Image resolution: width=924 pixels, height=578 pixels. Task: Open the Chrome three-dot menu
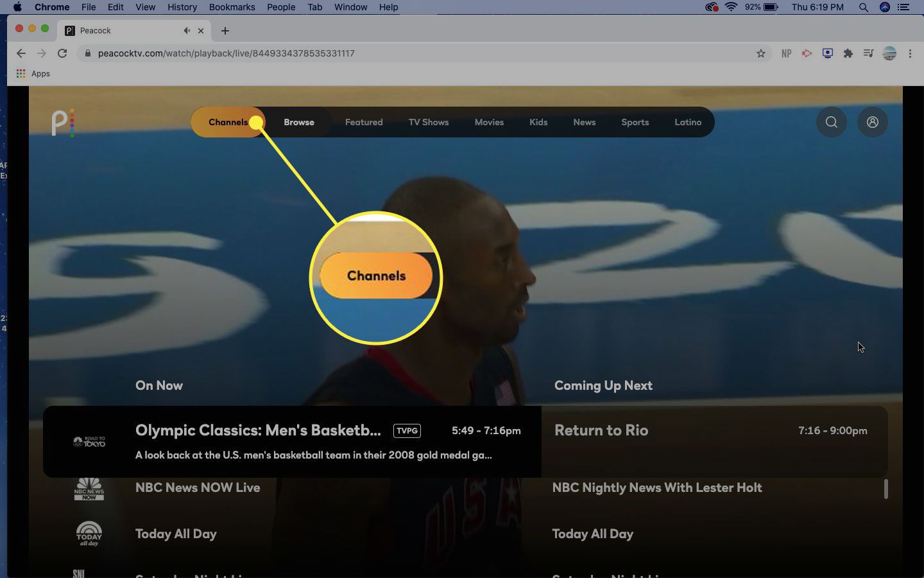pos(910,53)
